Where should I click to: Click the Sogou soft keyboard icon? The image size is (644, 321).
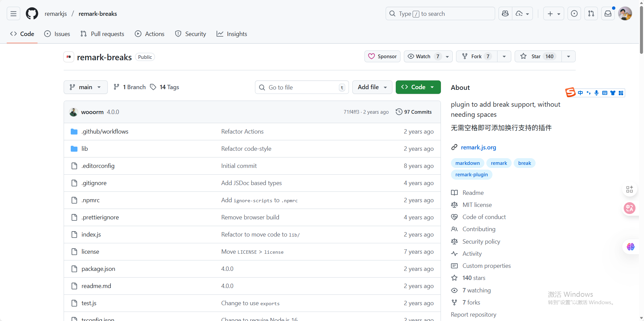pos(605,93)
